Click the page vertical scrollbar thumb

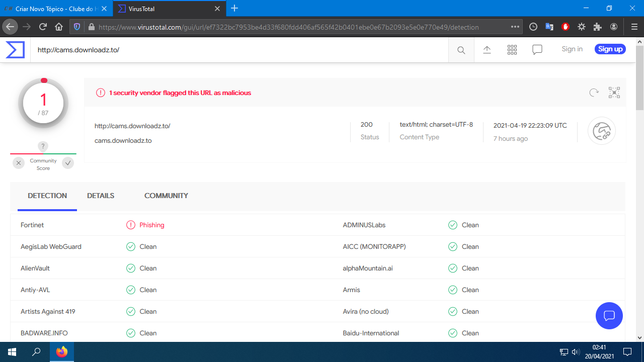639,75
